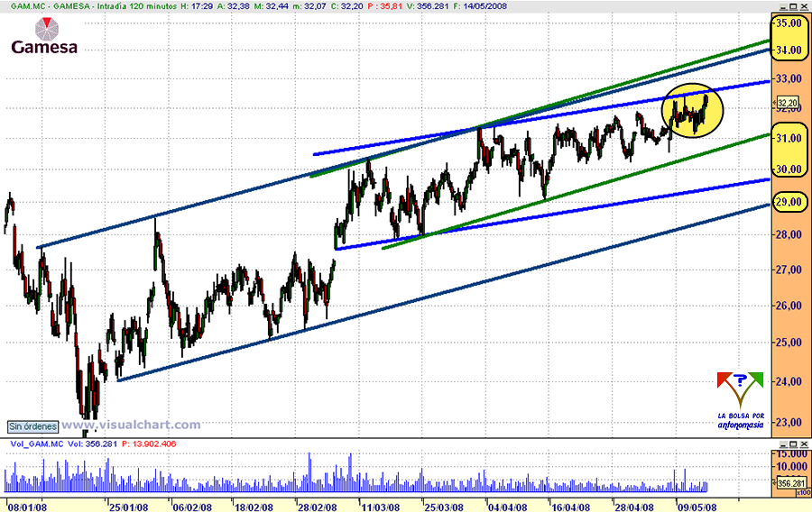Minimize the price chart panel
The image size is (812, 512).
pyautogui.click(x=783, y=6)
